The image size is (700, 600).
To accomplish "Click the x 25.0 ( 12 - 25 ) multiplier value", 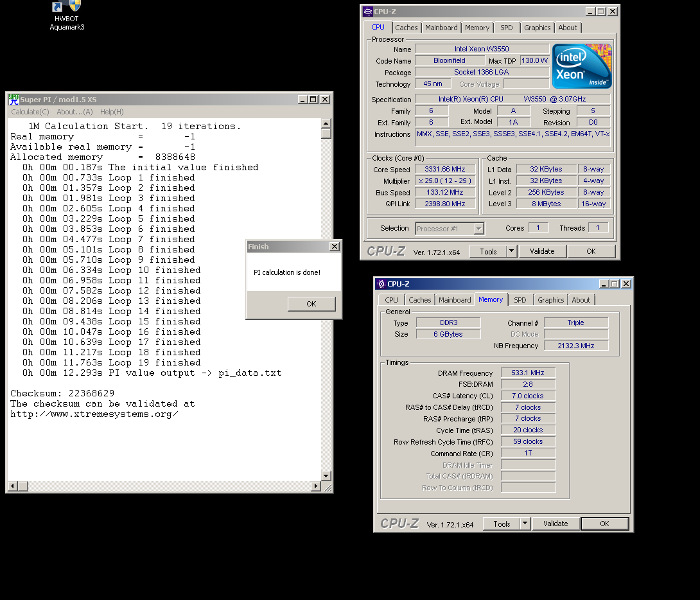I will [444, 181].
